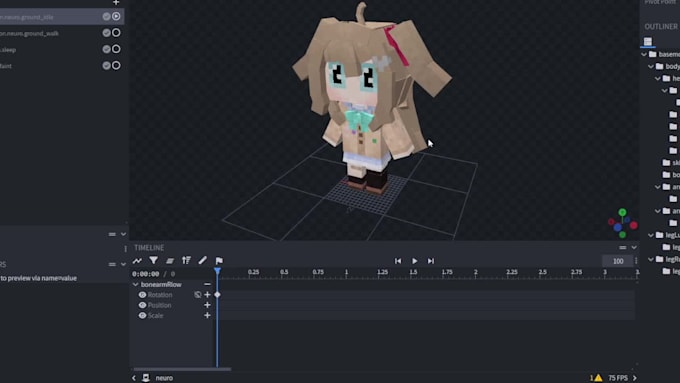The height and width of the screenshot is (383, 680).
Task: Add a Scale keyframe with its plus icon
Action: coord(207,316)
